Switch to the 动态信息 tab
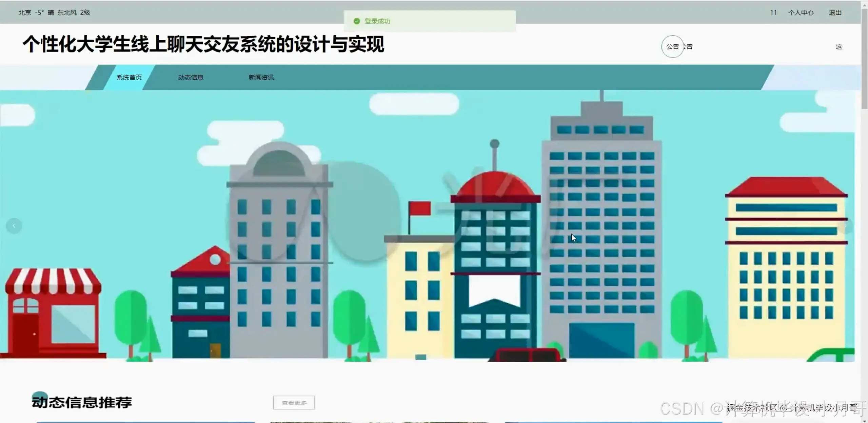The height and width of the screenshot is (423, 868). click(x=191, y=77)
